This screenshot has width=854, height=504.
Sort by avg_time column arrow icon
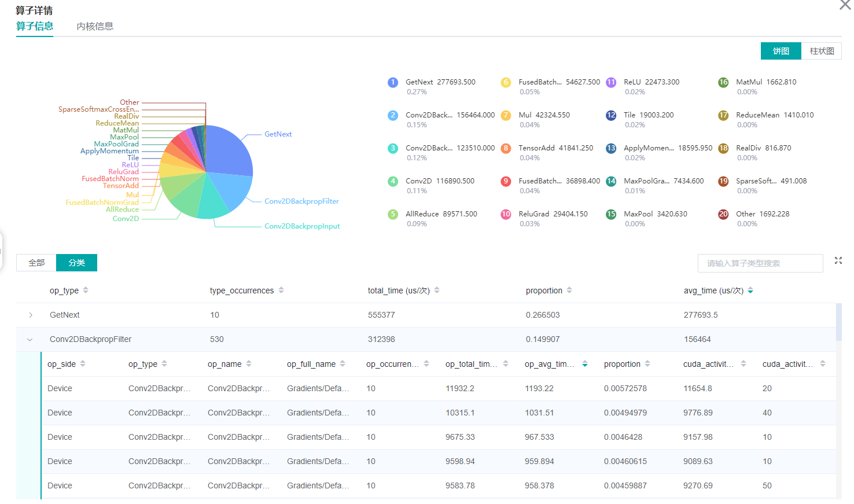pyautogui.click(x=750, y=290)
